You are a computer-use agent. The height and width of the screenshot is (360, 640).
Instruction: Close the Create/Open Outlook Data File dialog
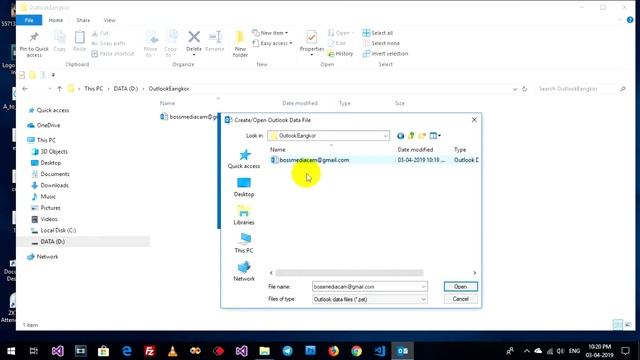point(474,120)
